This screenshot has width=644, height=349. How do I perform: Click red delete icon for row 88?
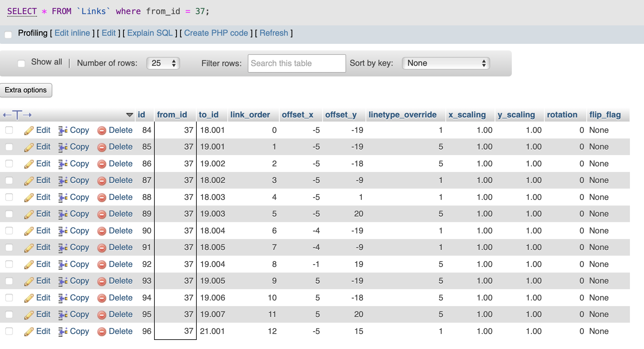pyautogui.click(x=101, y=197)
